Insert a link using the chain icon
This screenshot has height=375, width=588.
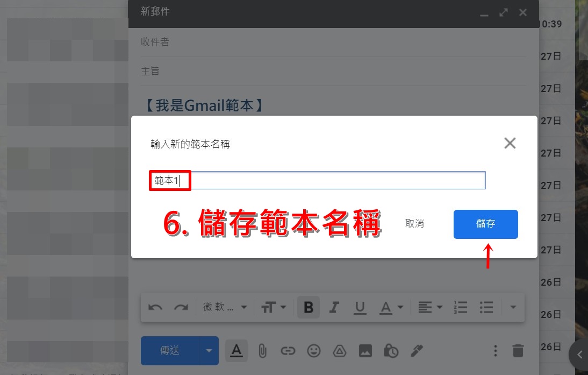click(288, 351)
